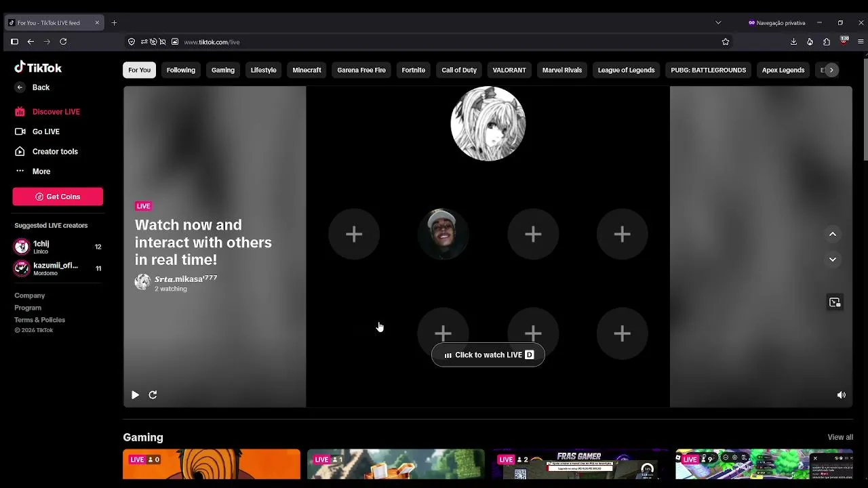Select the PUBG: BATTLEGROUNDS tab
The height and width of the screenshot is (488, 868).
point(709,70)
